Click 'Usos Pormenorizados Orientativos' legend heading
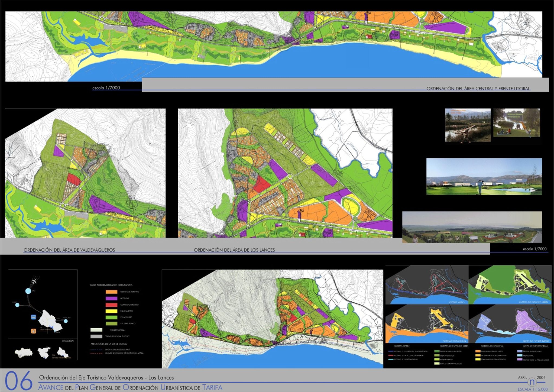The width and height of the screenshot is (554, 392). 111,285
